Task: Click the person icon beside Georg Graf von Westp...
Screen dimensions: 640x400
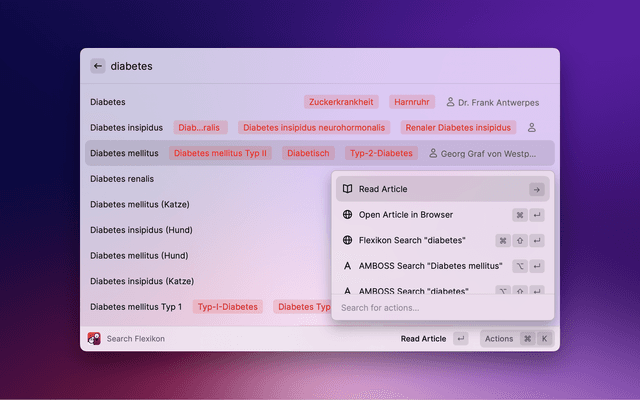Action: (433, 154)
